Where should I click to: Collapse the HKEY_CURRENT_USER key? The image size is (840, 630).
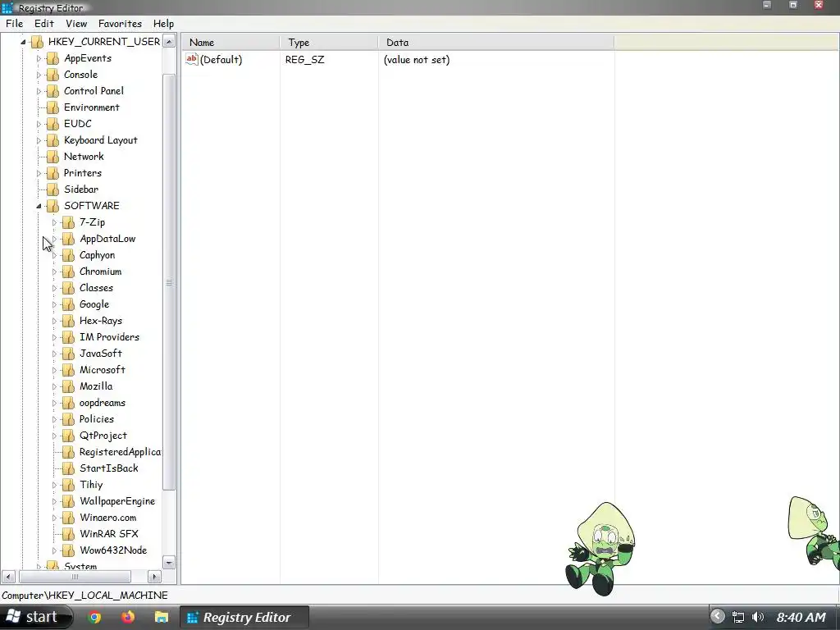click(23, 42)
